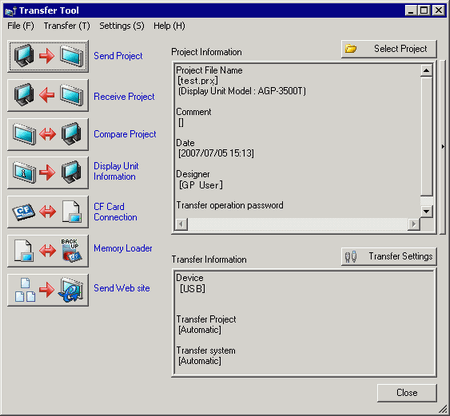Open CF Card Connection icon button
This screenshot has height=416, width=450.
48,212
